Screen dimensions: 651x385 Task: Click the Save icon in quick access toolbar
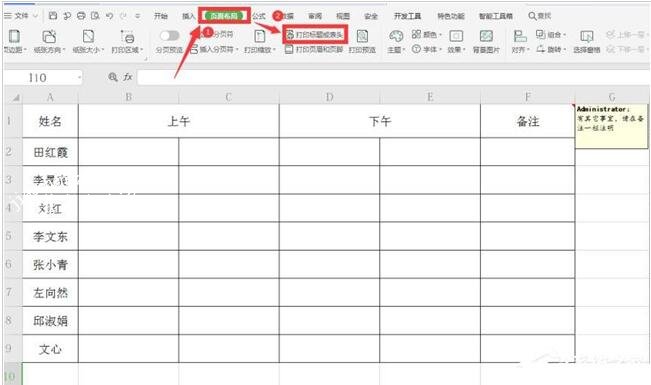coord(53,16)
